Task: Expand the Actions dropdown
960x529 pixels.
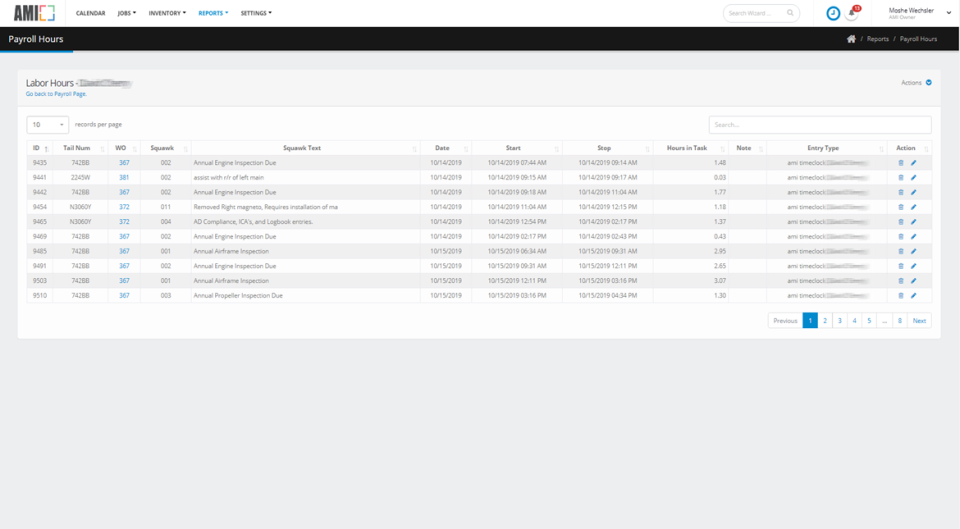Action: [x=916, y=83]
